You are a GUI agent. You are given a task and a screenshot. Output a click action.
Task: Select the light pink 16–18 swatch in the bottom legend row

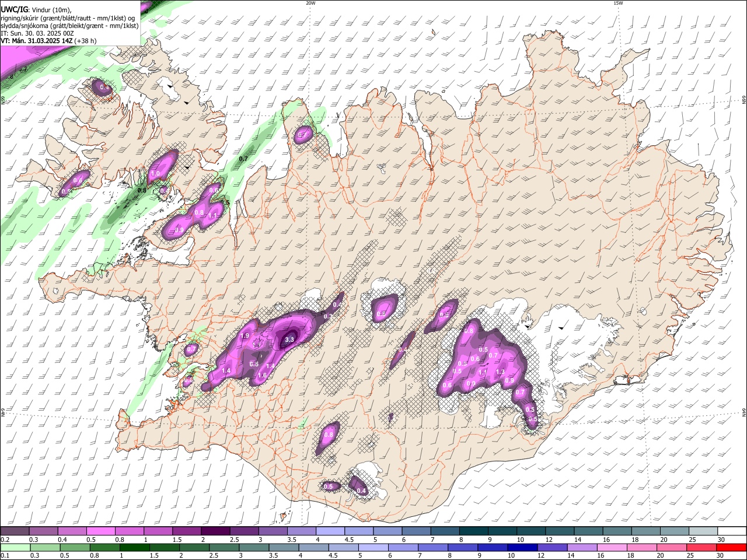(x=612, y=548)
